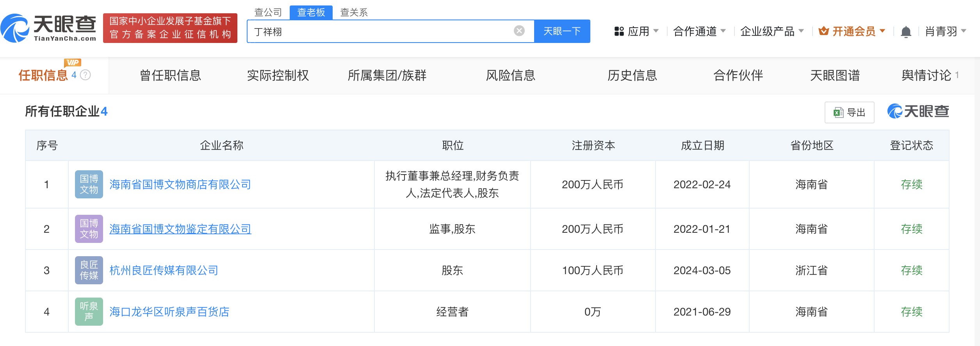Open 海南省国博文物商店有限公司 link
The image size is (980, 346).
click(x=180, y=184)
